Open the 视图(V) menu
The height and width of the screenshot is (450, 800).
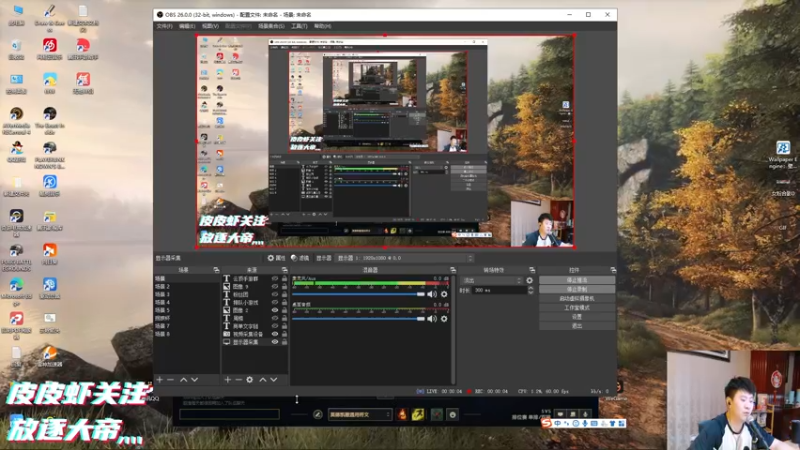tap(210, 26)
